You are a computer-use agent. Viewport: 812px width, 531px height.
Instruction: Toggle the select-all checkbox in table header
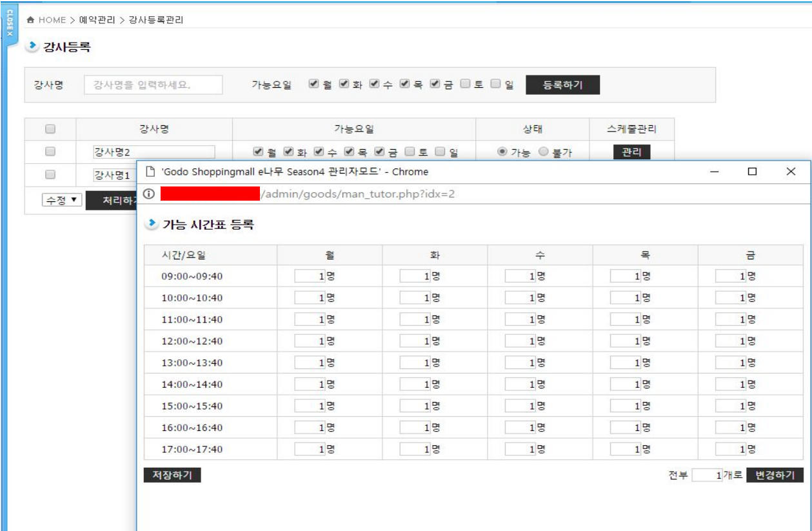pyautogui.click(x=50, y=129)
